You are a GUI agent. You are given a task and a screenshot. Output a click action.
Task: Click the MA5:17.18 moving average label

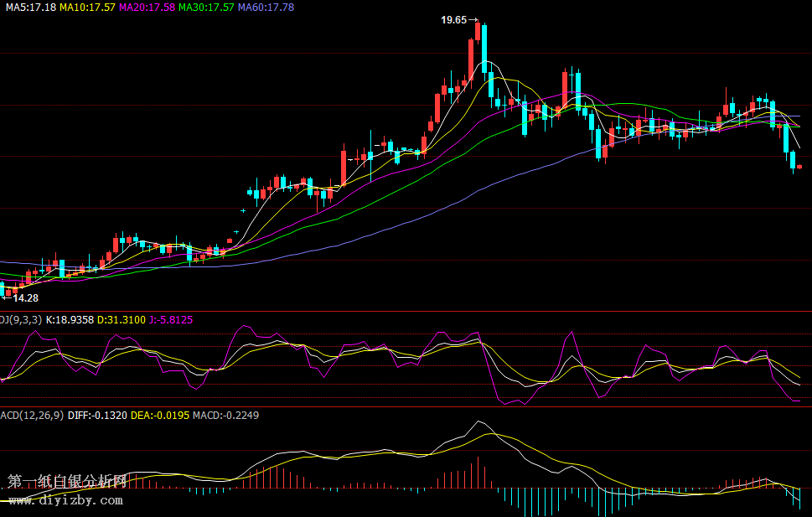28,7
